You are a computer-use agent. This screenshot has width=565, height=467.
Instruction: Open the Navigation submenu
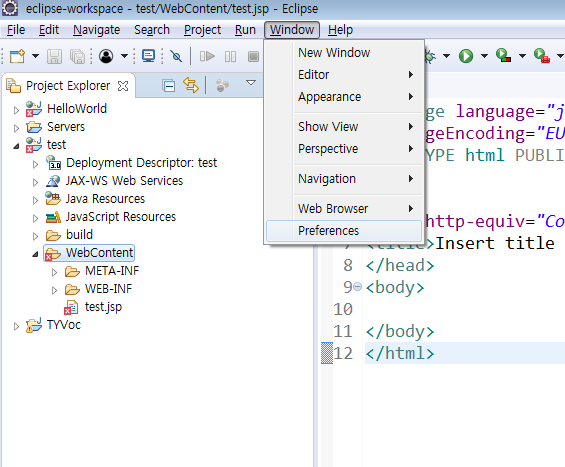(x=344, y=178)
